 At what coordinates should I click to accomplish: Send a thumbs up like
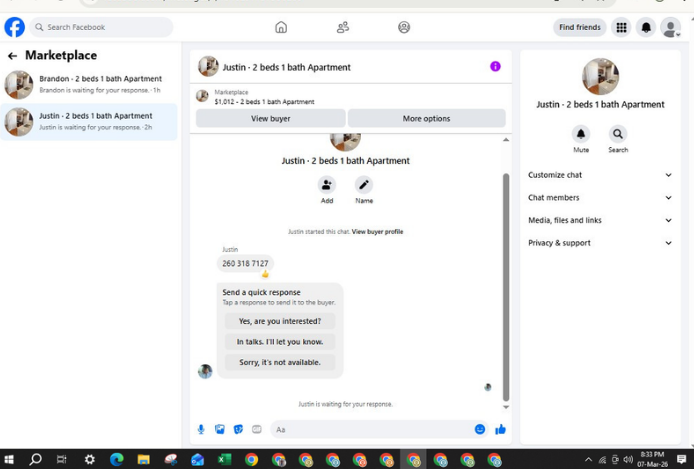coord(501,429)
